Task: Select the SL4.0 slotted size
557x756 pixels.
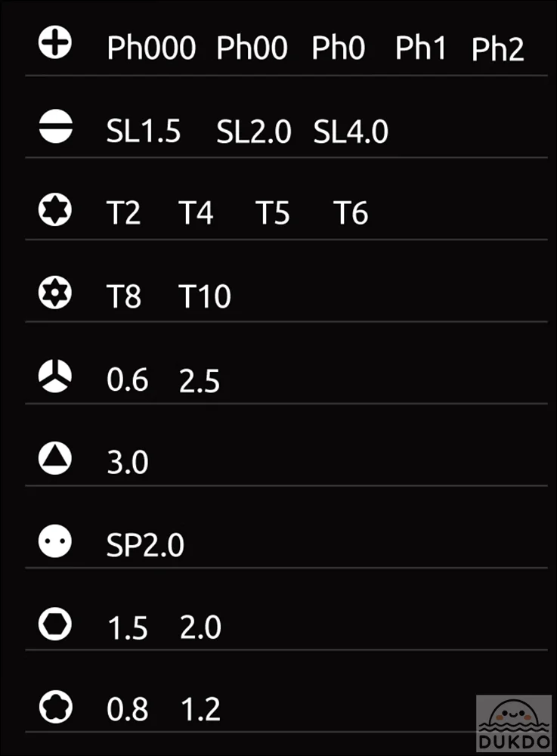Action: pos(351,131)
